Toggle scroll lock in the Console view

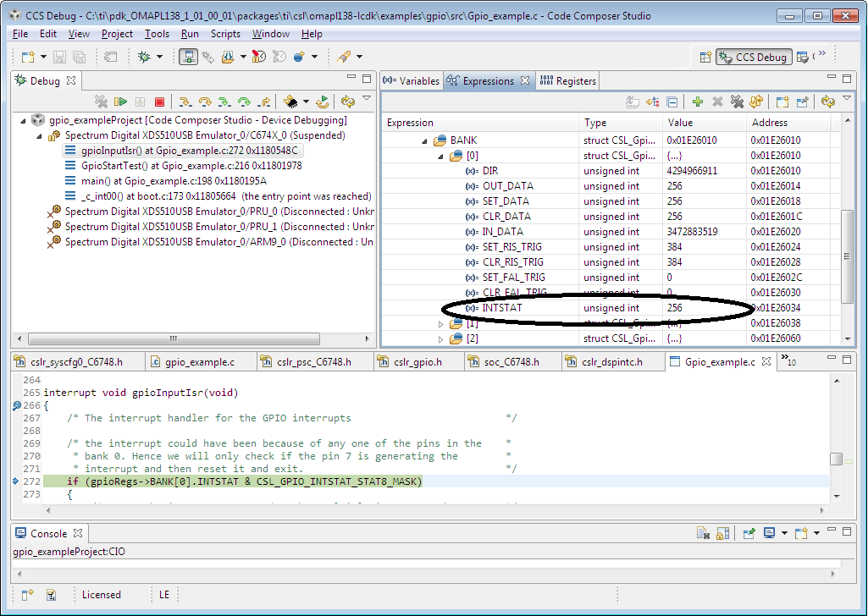click(722, 532)
